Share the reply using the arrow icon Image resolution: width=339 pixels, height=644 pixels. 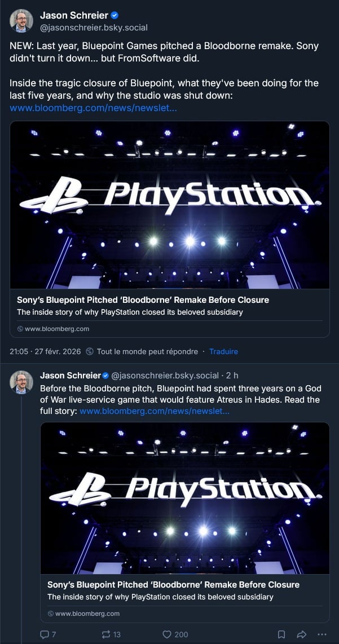click(301, 634)
